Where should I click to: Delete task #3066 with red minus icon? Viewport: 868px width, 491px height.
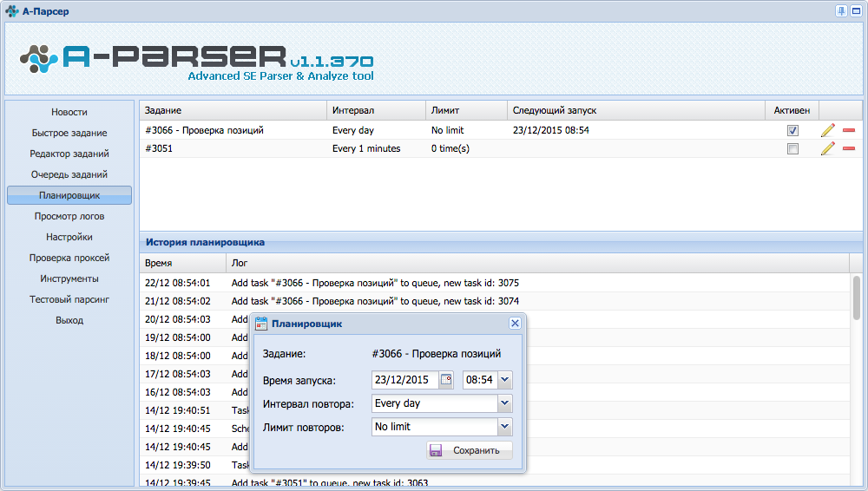point(849,131)
